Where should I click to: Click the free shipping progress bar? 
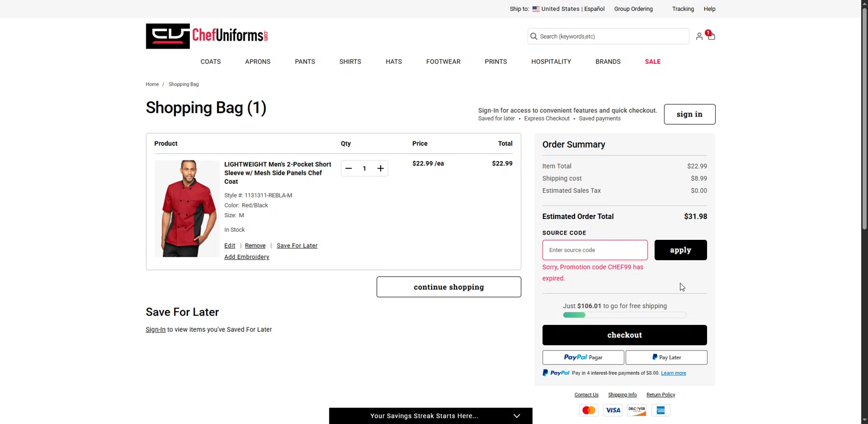[x=624, y=315]
